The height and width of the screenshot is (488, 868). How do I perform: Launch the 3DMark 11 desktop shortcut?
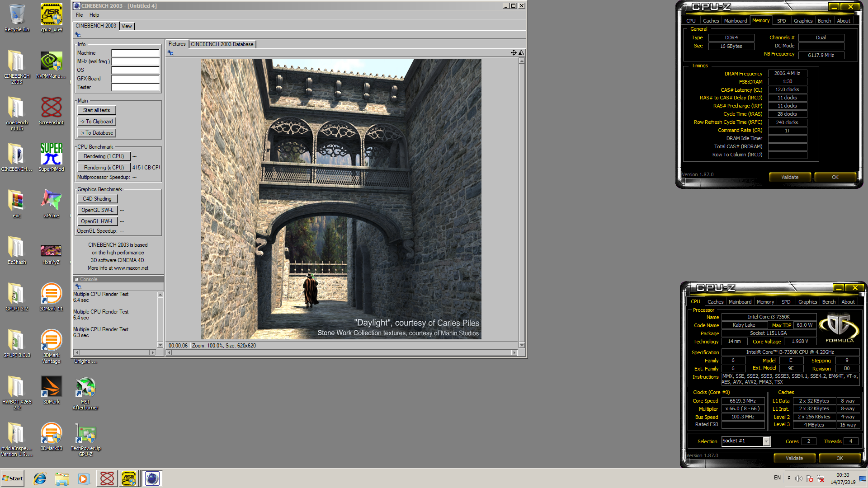51,297
